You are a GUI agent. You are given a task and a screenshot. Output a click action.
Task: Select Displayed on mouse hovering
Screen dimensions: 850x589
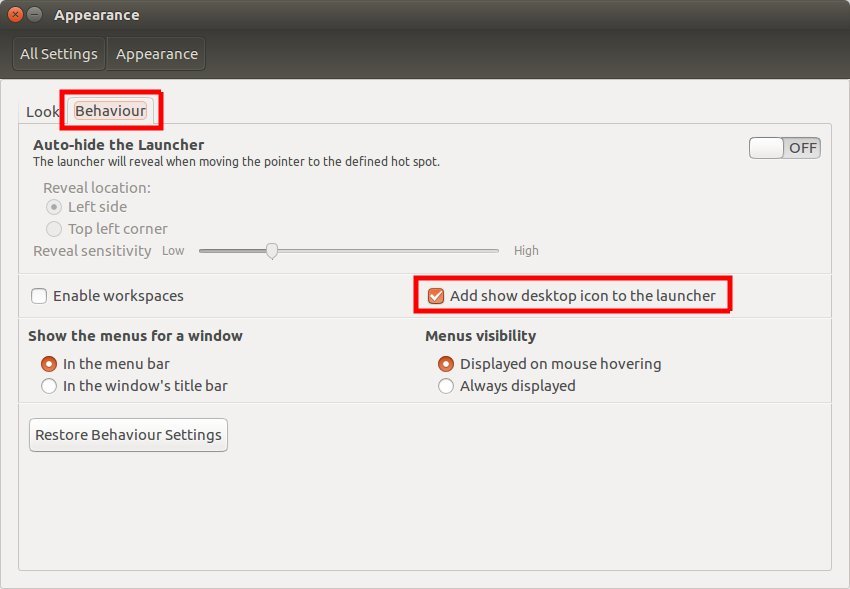pos(446,364)
